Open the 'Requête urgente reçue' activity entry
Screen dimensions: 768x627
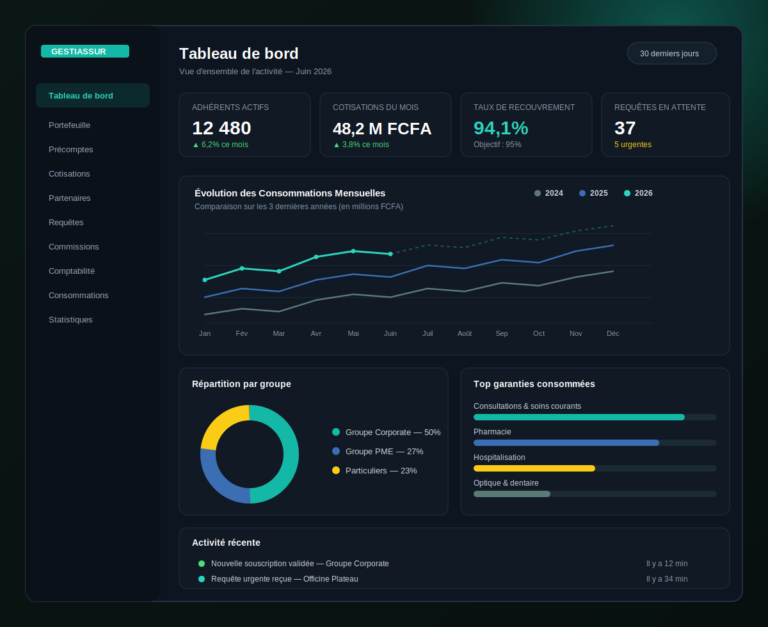pos(442,579)
